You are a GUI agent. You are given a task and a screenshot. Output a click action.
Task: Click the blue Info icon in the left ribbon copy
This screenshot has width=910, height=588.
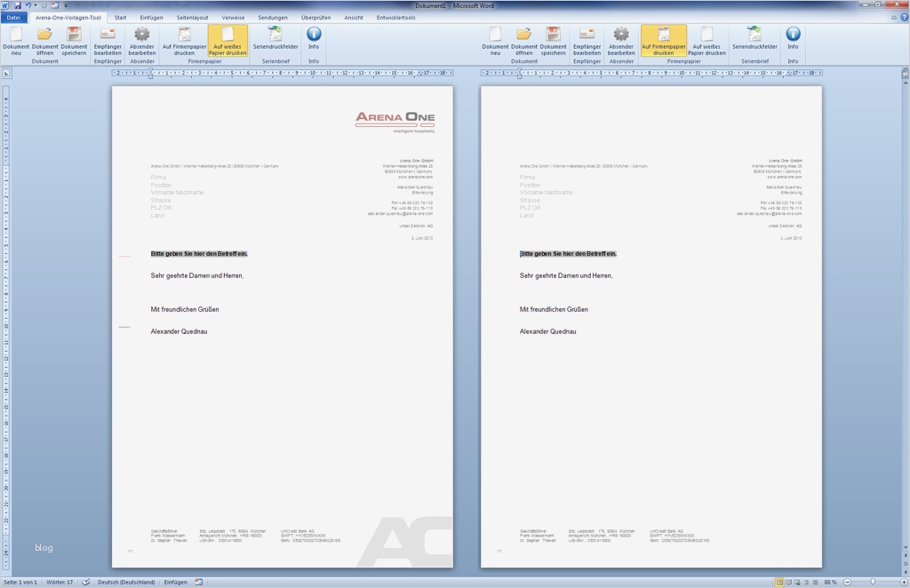pos(314,34)
